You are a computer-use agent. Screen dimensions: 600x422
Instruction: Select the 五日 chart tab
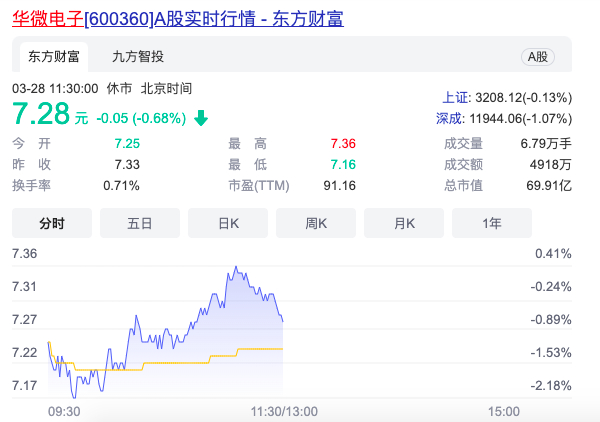coord(140,223)
